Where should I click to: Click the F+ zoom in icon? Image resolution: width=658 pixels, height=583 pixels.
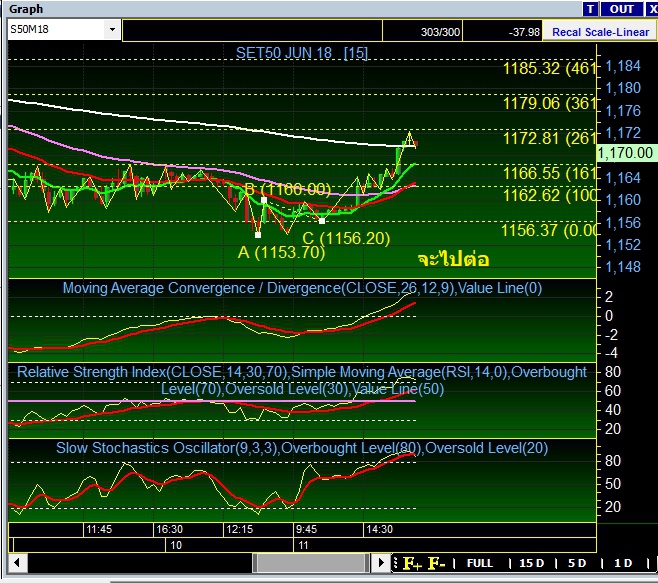(412, 563)
